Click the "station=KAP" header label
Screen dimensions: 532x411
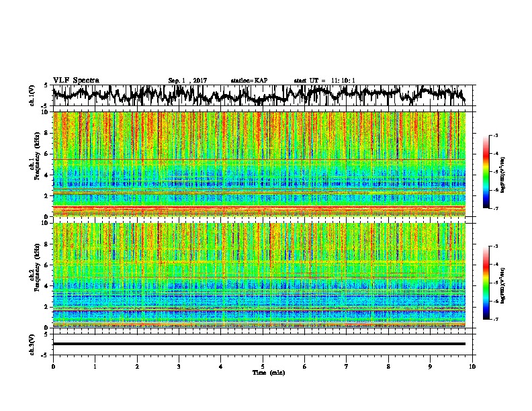(249, 81)
